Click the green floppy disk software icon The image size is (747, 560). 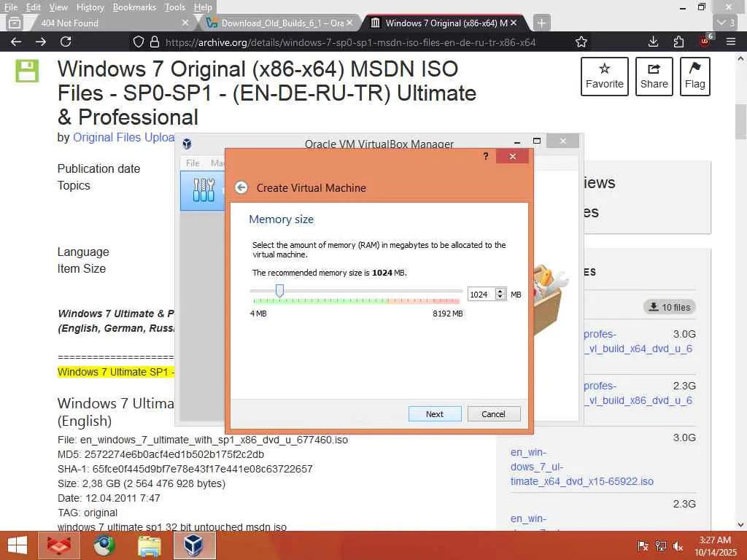pyautogui.click(x=27, y=71)
